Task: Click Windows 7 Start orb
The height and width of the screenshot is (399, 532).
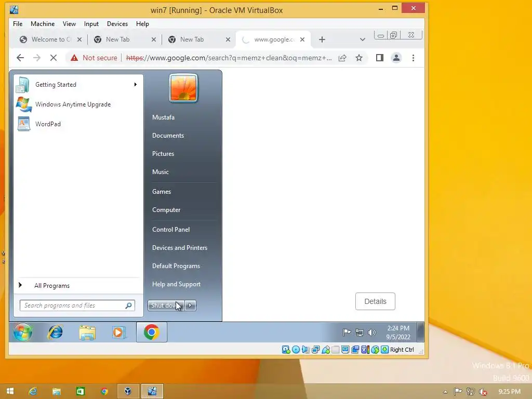Action: click(x=23, y=332)
